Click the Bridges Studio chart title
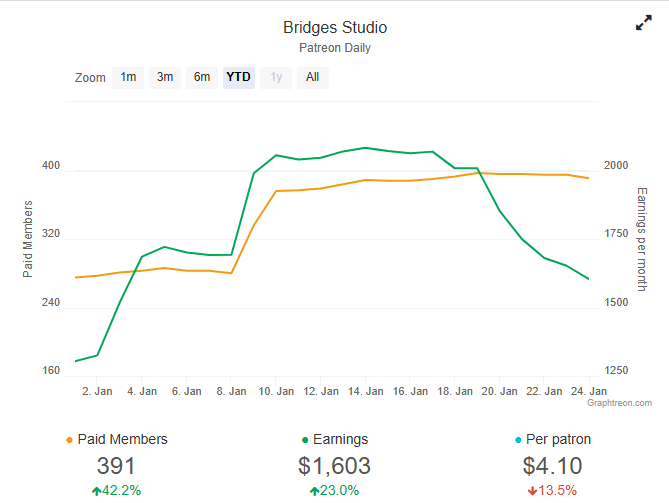This screenshot has height=503, width=669. tap(335, 27)
